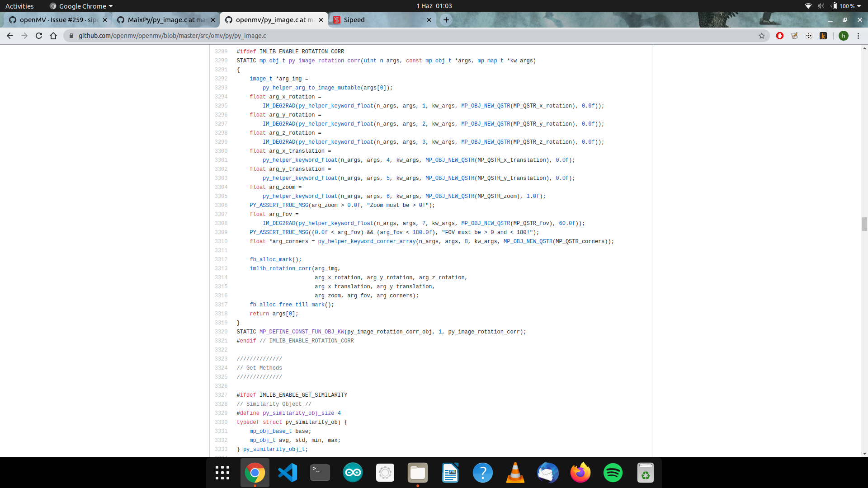This screenshot has width=868, height=488.
Task: Open Thunderbird from the dock
Action: point(548,473)
